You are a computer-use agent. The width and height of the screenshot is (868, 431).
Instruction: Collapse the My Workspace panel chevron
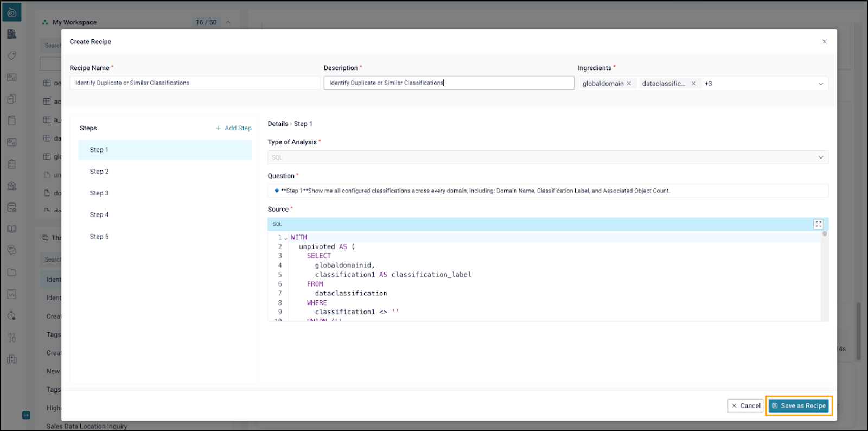click(x=228, y=22)
